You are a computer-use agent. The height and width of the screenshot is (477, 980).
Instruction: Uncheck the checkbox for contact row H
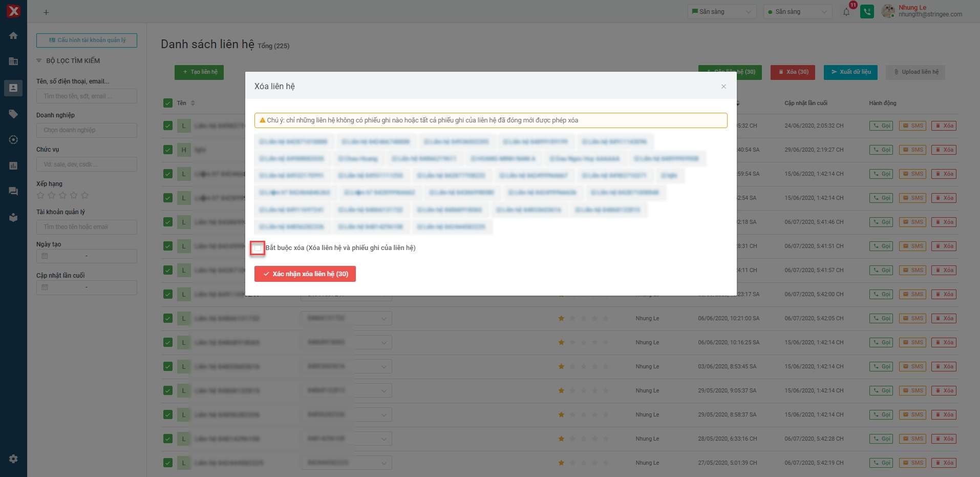pos(168,150)
